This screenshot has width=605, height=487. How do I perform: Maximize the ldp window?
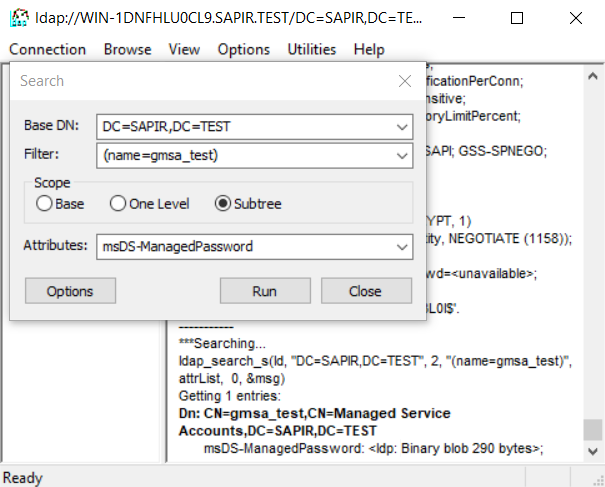(517, 18)
